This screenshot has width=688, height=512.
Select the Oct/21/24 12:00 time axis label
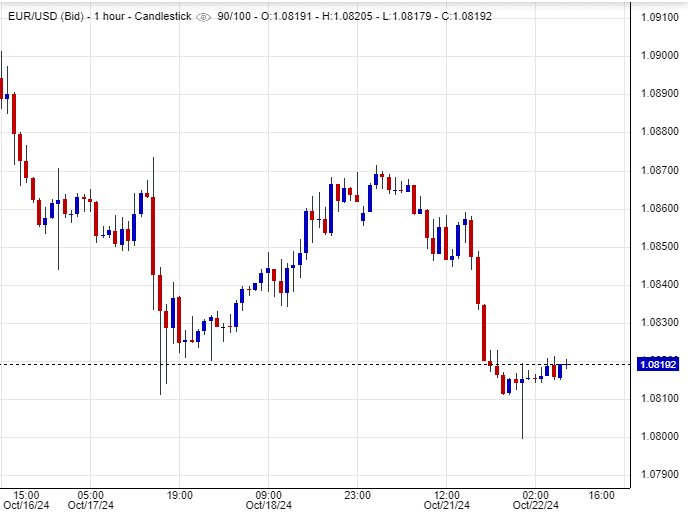447,499
